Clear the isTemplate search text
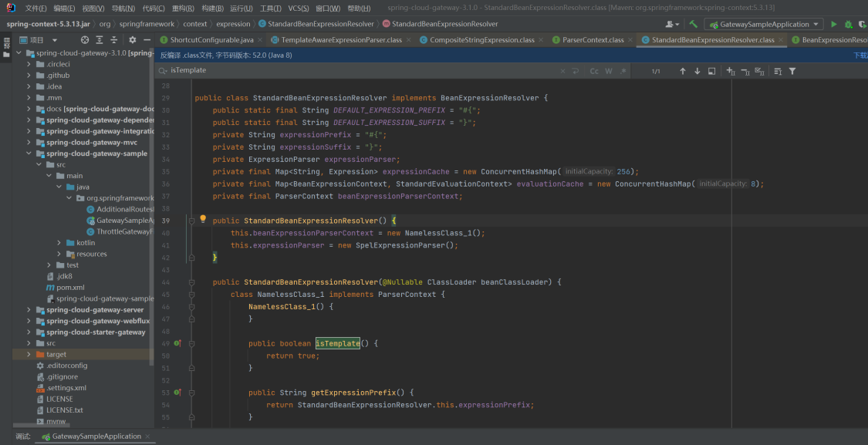This screenshot has height=445, width=868. click(x=563, y=71)
